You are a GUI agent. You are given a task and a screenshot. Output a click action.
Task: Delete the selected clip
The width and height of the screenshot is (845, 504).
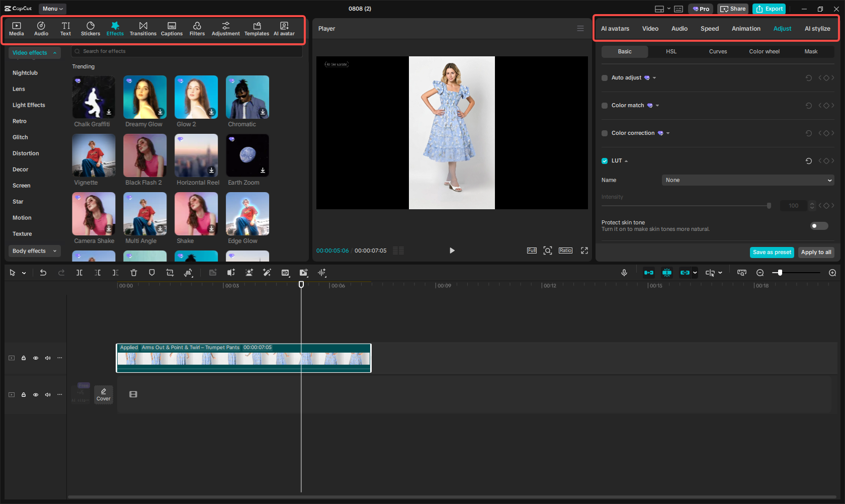(133, 273)
